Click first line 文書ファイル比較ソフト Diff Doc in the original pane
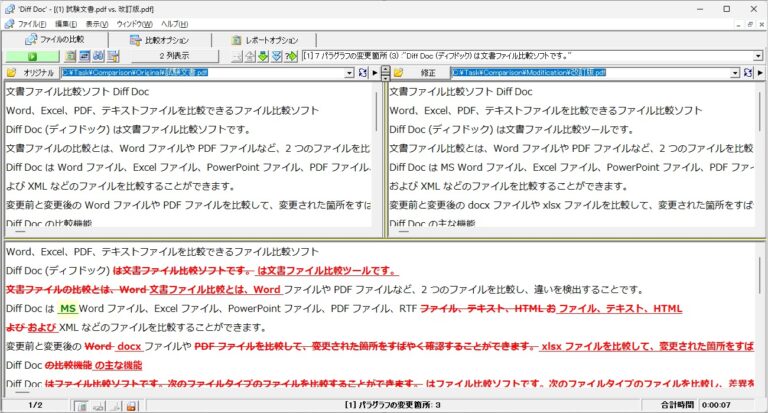The width and height of the screenshot is (768, 413). coord(77,92)
